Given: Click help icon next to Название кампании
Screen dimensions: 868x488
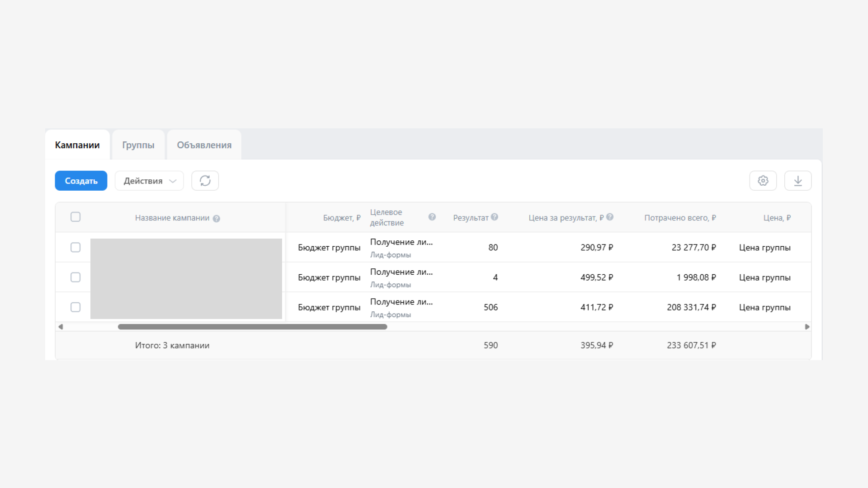Looking at the screenshot, I should point(217,219).
